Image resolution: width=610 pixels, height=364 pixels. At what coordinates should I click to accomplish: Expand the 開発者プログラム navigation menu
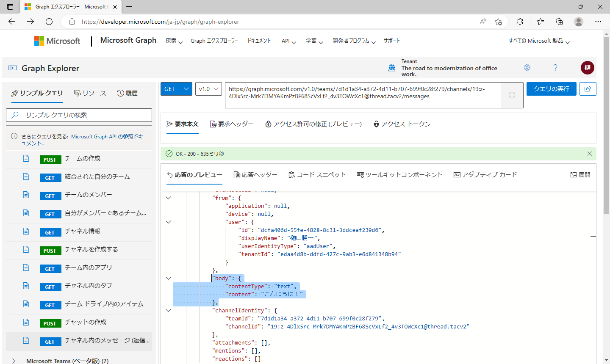tap(354, 41)
